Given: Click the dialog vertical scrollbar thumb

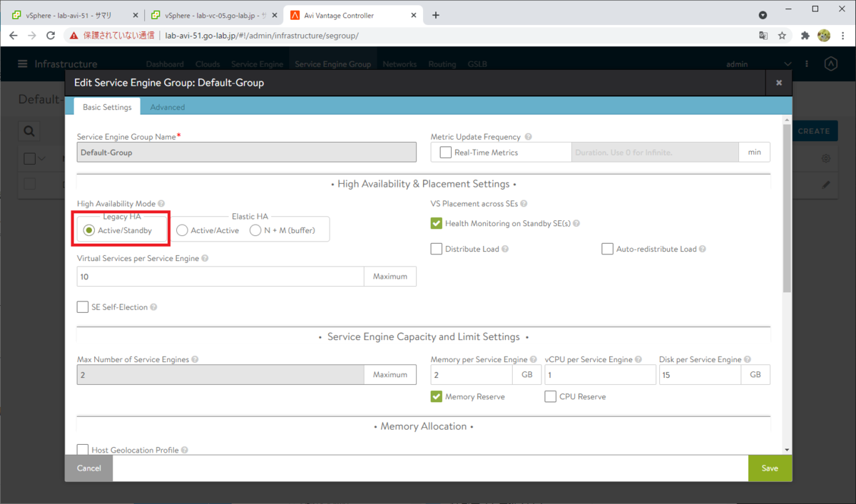Looking at the screenshot, I should point(787,209).
